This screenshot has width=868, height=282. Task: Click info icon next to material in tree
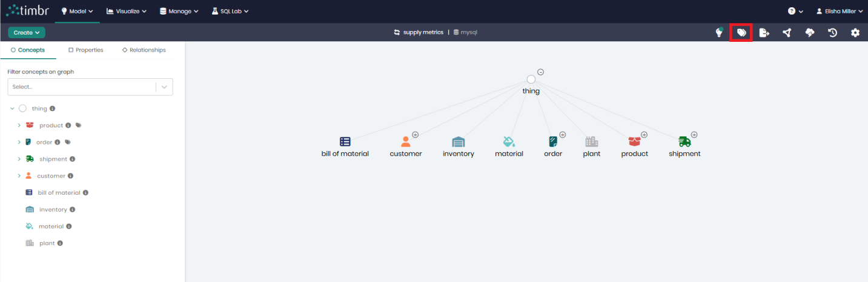(68, 226)
